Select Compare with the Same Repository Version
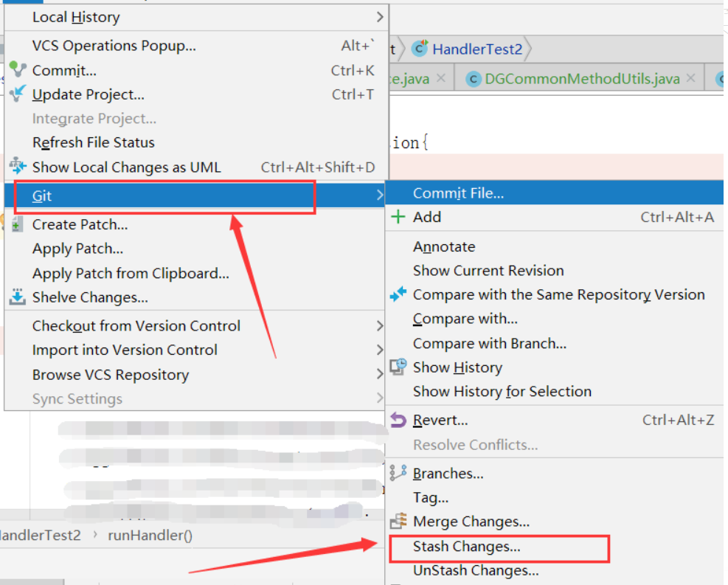Screen dimensions: 728x585 (x=555, y=295)
